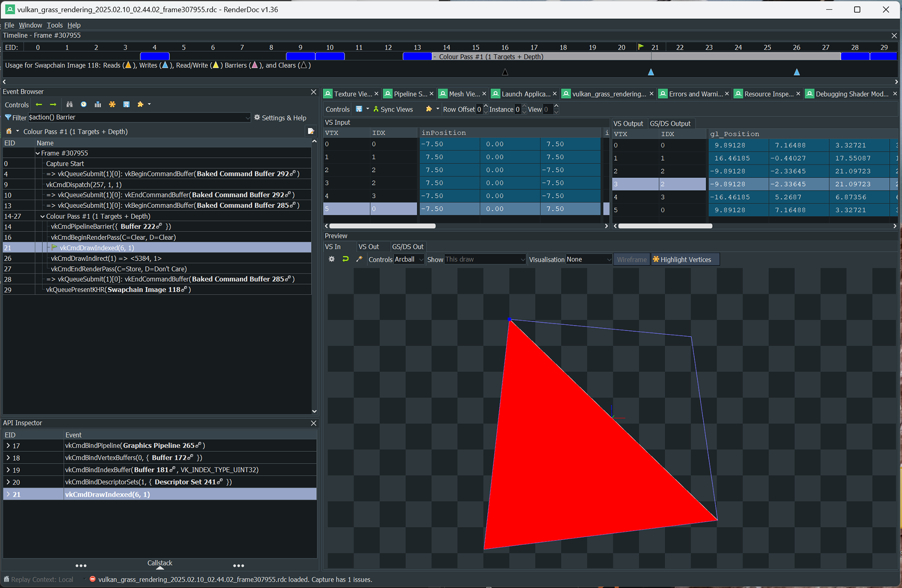Click the save/export disk icon in Event Browser
The width and height of the screenshot is (902, 588).
click(126, 104)
